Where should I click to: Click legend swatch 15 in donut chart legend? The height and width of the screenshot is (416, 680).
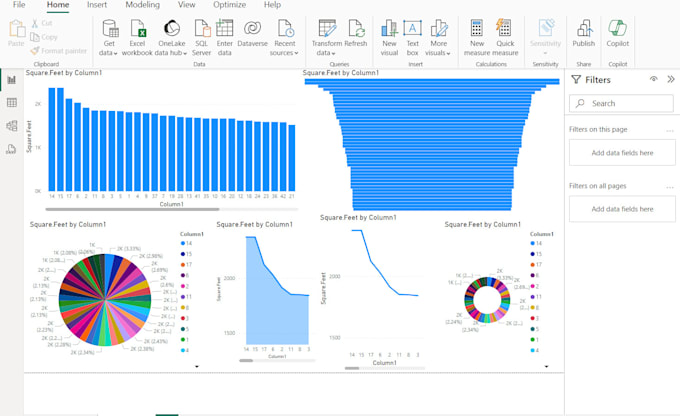[x=533, y=254]
